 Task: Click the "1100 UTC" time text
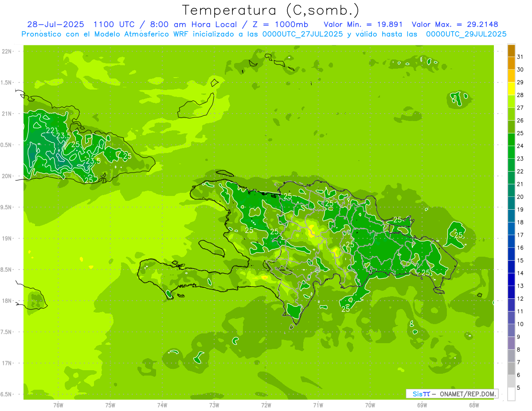[x=113, y=24]
